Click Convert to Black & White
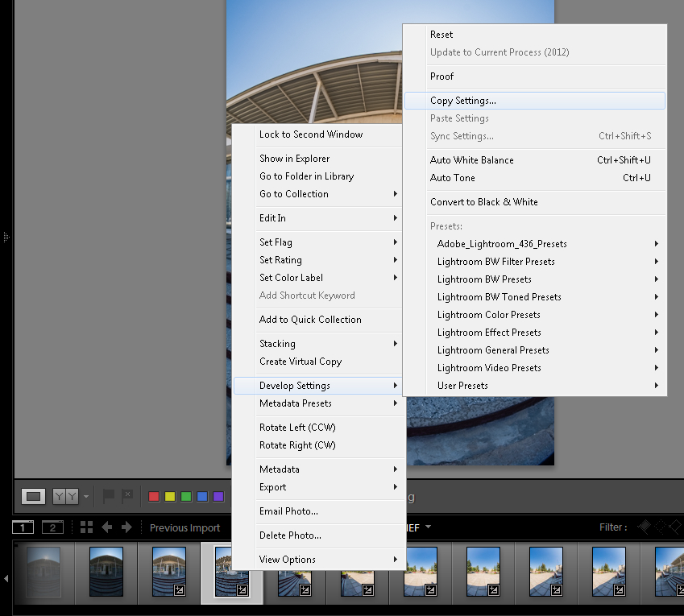The image size is (684, 616). (483, 202)
